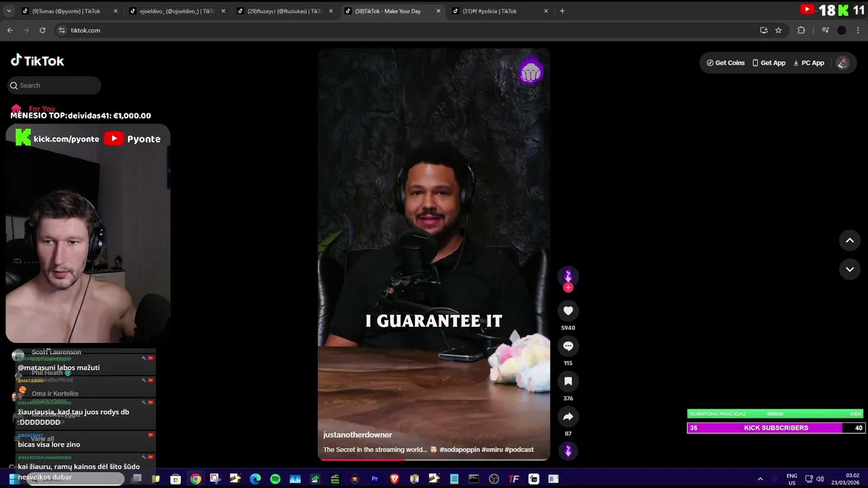Reload the page in Chrome

point(42,30)
